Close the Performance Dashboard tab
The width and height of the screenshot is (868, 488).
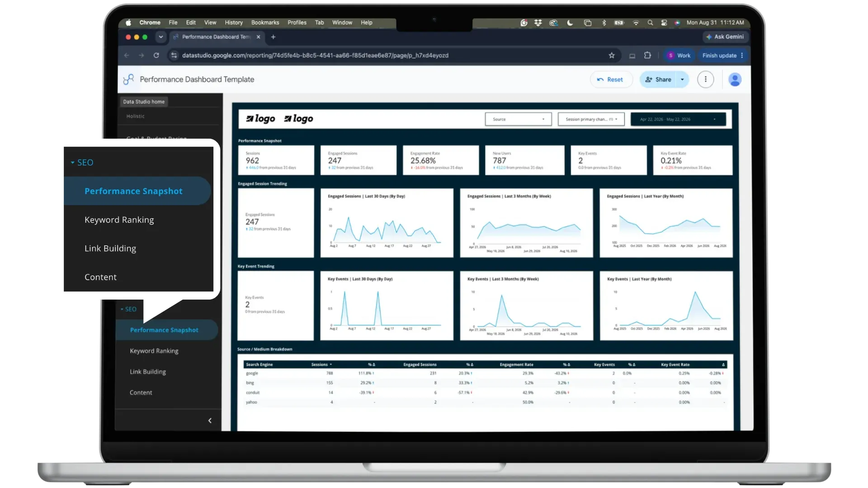pyautogui.click(x=258, y=37)
